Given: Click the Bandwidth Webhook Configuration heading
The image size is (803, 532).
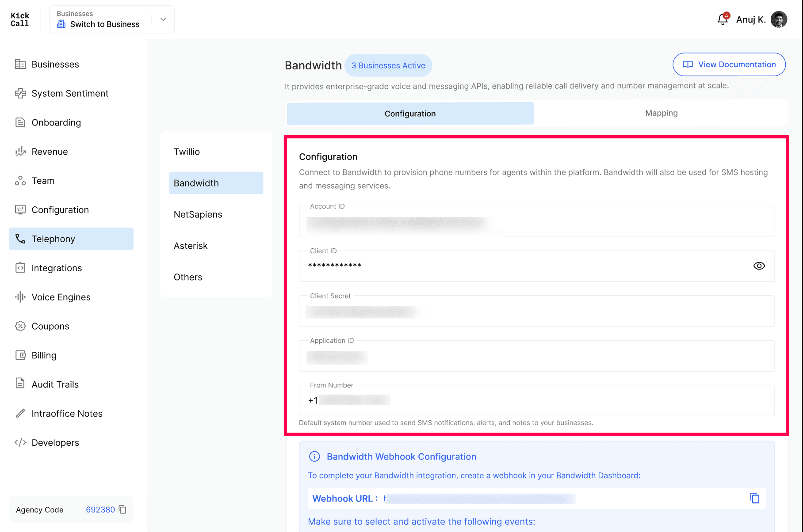Looking at the screenshot, I should pyautogui.click(x=401, y=456).
